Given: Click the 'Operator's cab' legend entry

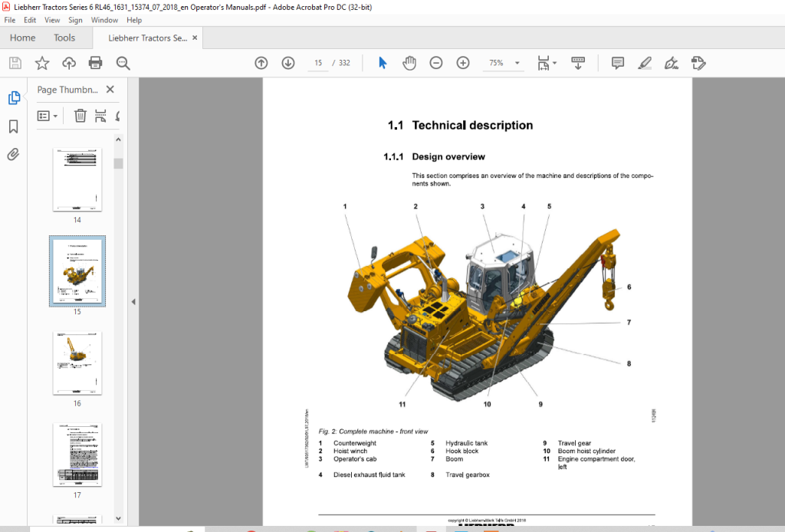Looking at the screenshot, I should (354, 459).
